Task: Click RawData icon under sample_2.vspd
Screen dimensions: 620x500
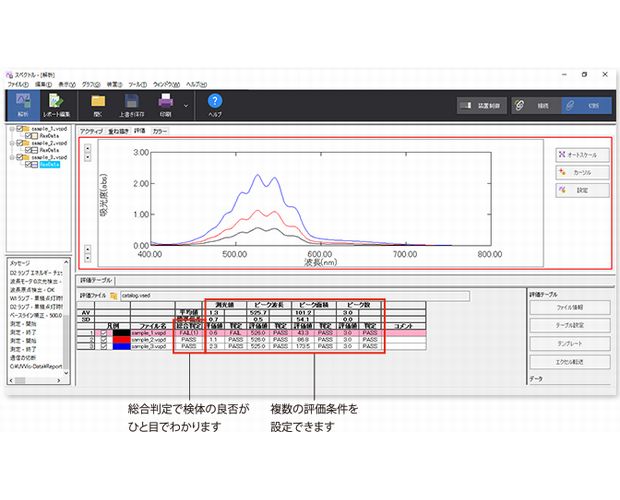Action: click(x=34, y=150)
